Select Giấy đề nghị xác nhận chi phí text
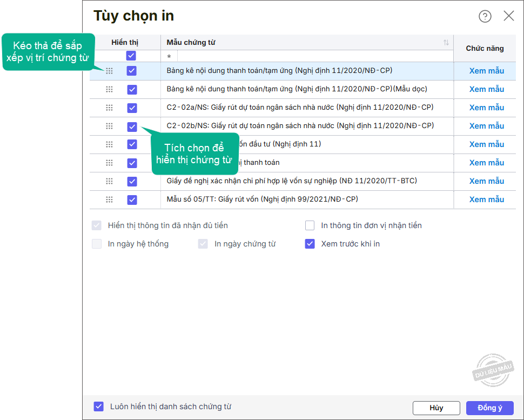Image resolution: width=524 pixels, height=420 pixels. [x=292, y=181]
